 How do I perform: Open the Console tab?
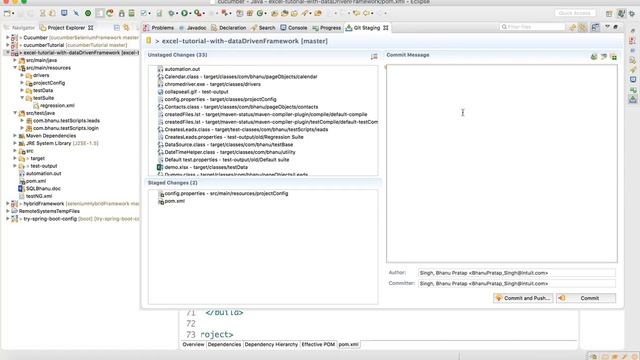coord(293,28)
